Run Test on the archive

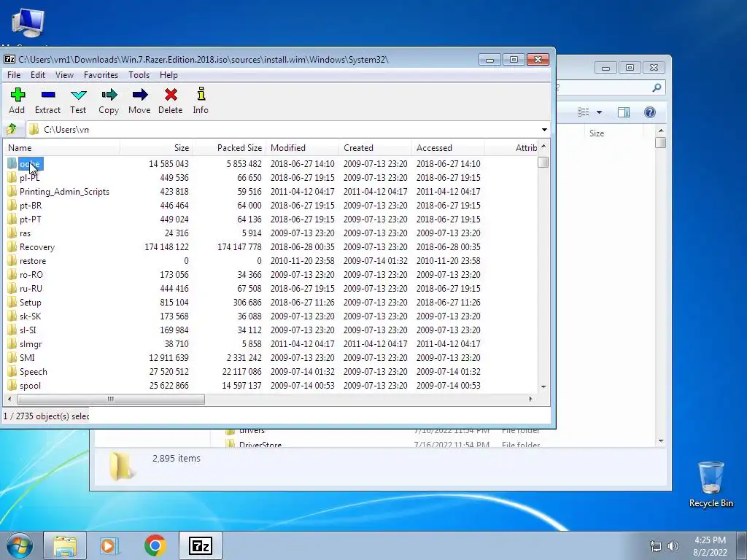click(78, 101)
